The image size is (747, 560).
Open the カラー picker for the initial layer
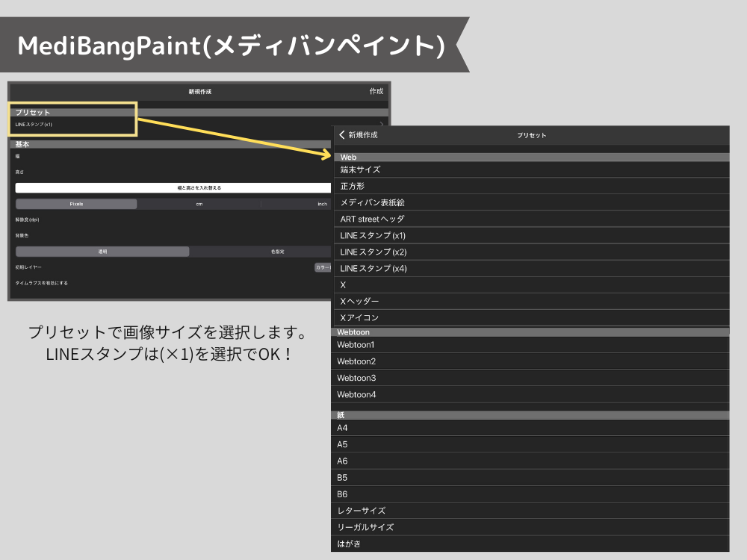(x=323, y=267)
